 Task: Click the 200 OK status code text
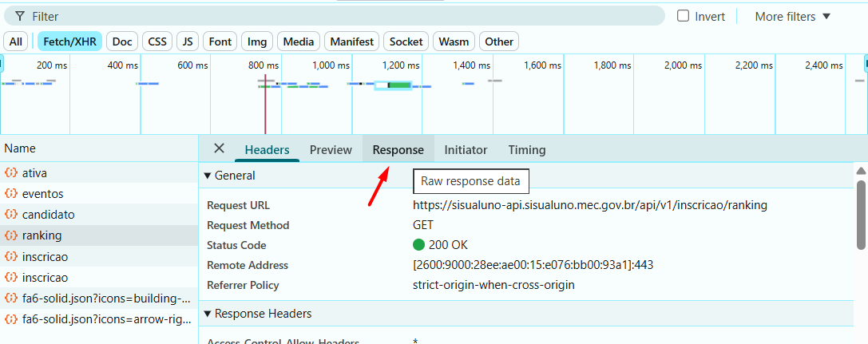448,245
